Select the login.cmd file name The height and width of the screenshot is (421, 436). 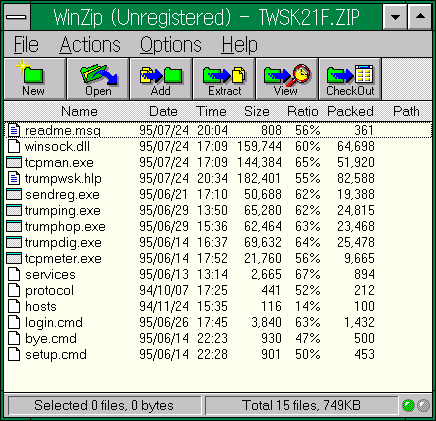(x=54, y=322)
